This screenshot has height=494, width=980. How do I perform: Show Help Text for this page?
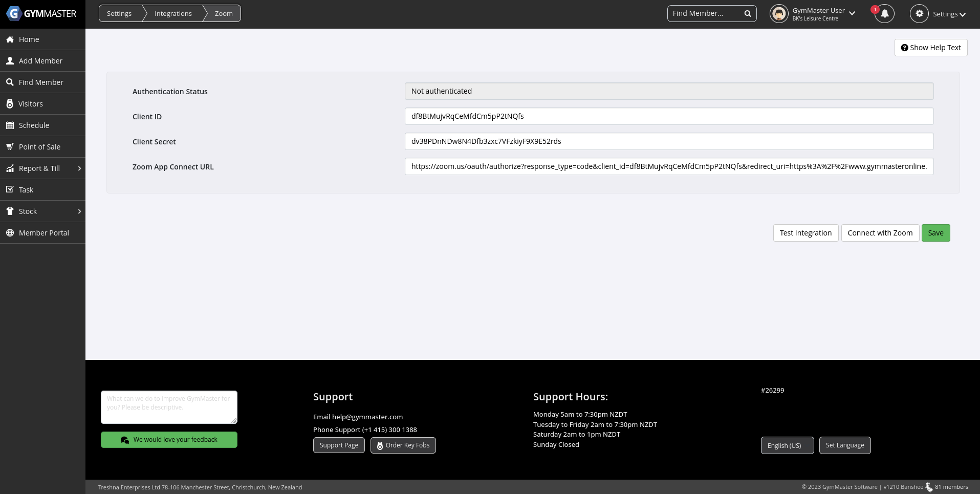pyautogui.click(x=930, y=48)
